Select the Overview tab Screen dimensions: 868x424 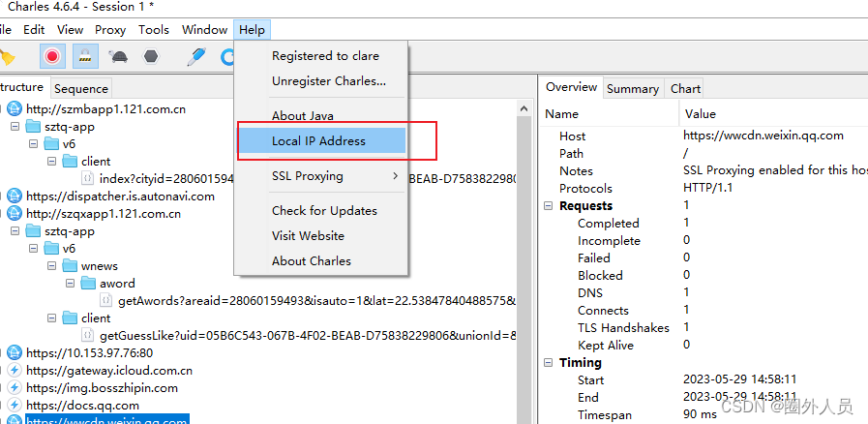(571, 87)
